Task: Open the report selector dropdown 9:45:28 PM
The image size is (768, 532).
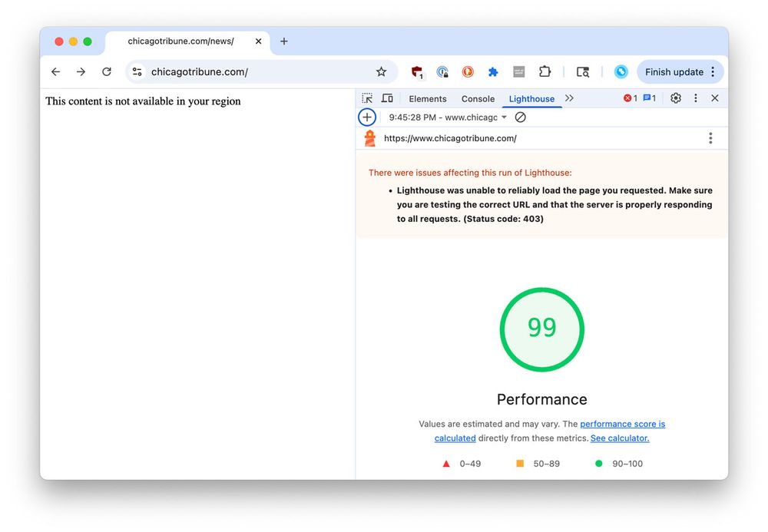Action: click(448, 117)
